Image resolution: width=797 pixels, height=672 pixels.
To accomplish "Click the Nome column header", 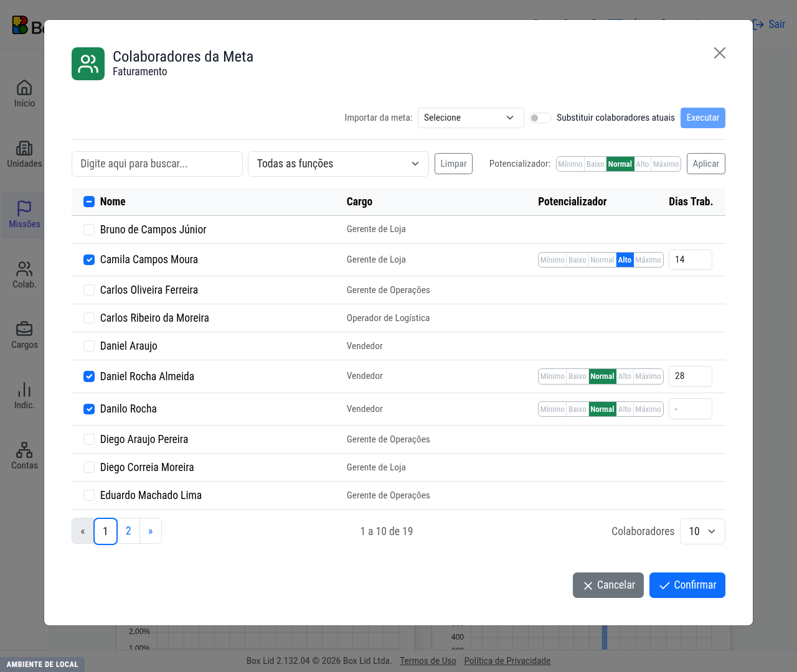I will (113, 202).
